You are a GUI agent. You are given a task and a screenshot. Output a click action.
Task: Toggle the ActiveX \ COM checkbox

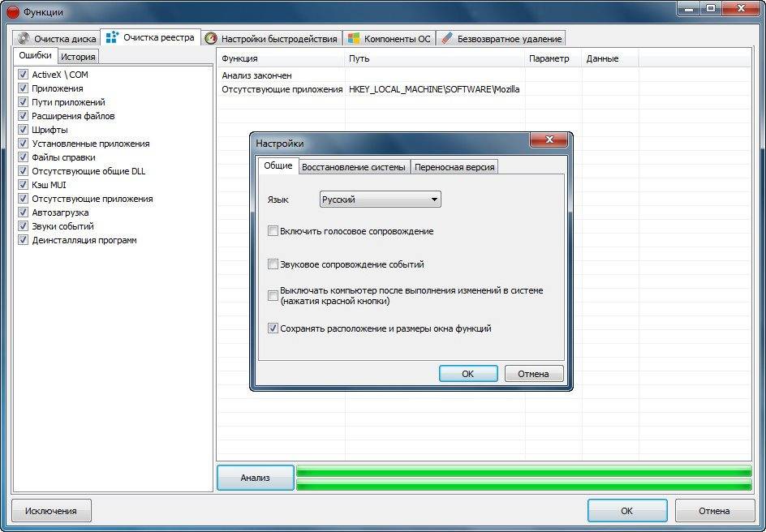pos(23,74)
